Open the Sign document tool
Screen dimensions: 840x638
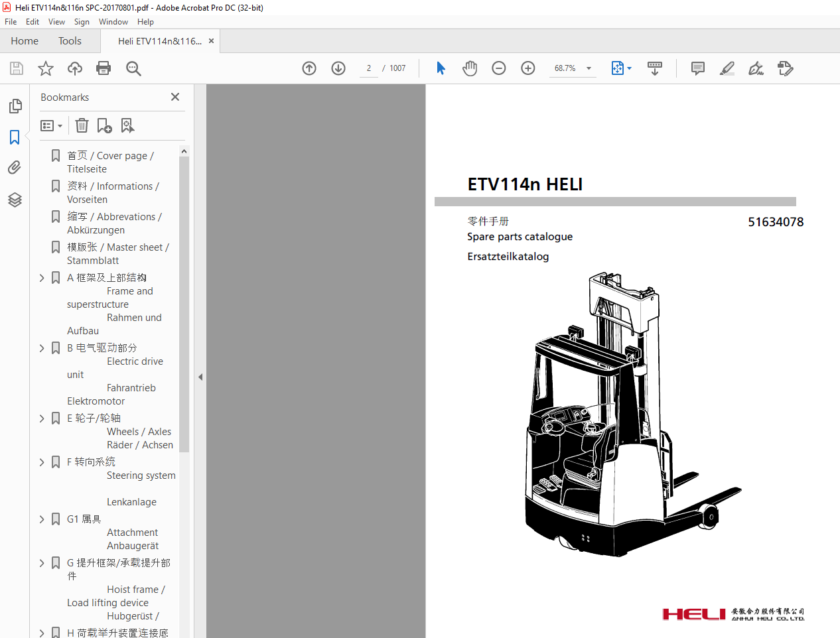tap(756, 68)
